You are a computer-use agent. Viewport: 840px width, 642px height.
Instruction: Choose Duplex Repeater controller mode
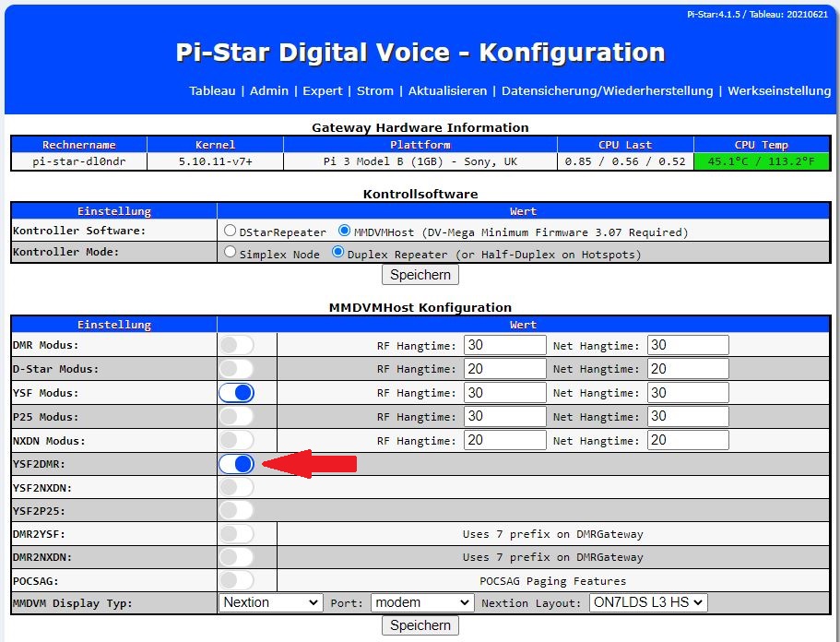[x=337, y=251]
